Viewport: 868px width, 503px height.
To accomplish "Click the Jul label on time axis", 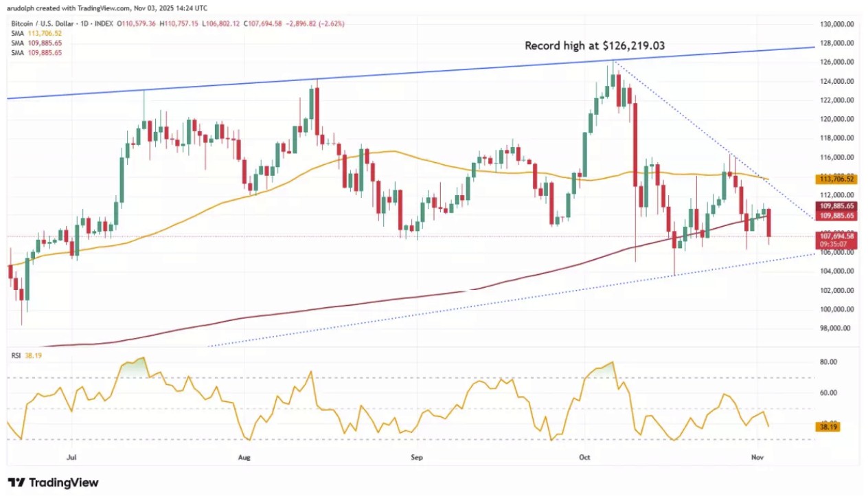I will coord(72,456).
